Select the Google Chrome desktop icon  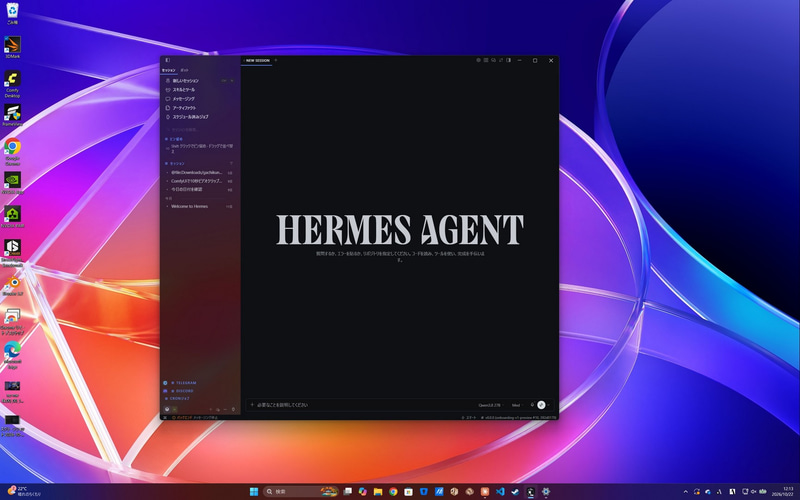click(x=12, y=152)
